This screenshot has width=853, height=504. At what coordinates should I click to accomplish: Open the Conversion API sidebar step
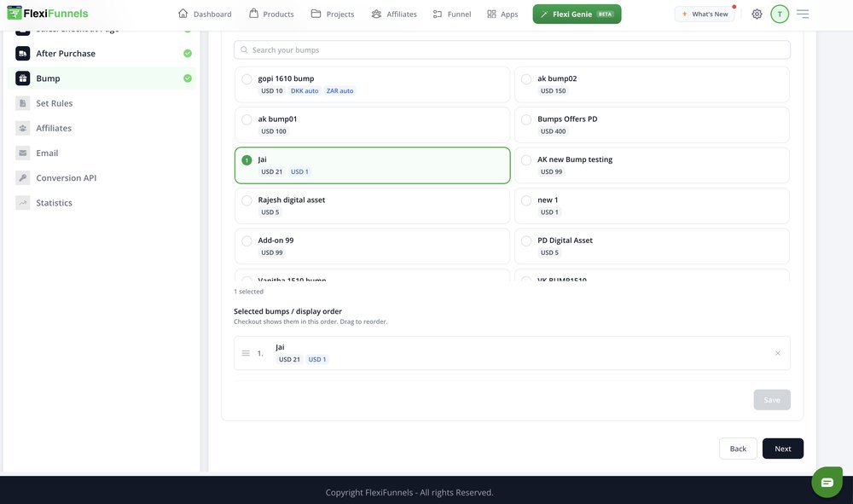[102, 177]
